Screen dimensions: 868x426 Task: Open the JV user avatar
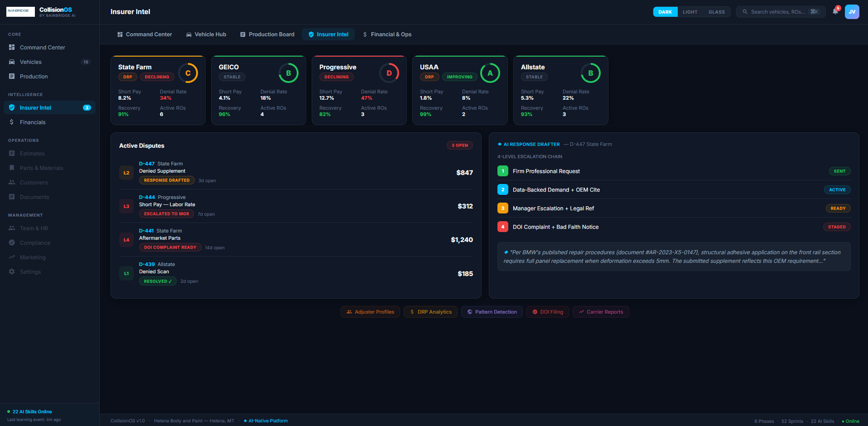(x=852, y=12)
